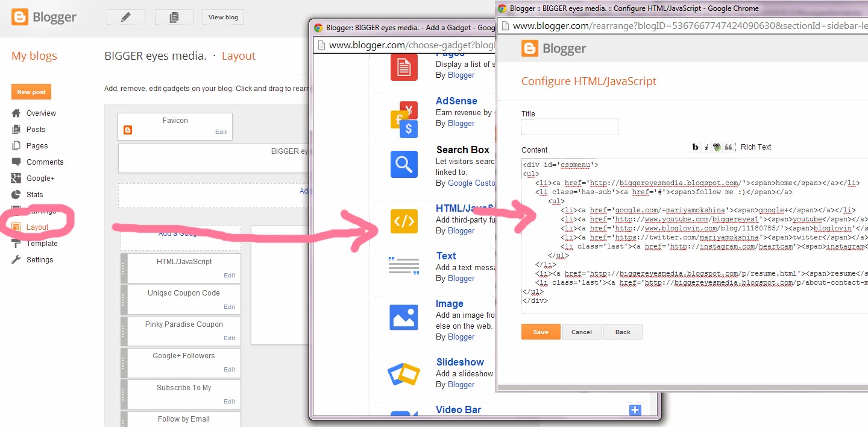Insert a blockquote in the content editor
Screen dimensions: 868x427
point(728,147)
